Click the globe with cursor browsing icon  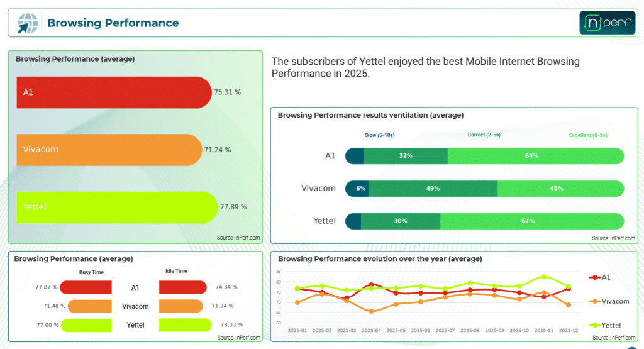[28, 23]
